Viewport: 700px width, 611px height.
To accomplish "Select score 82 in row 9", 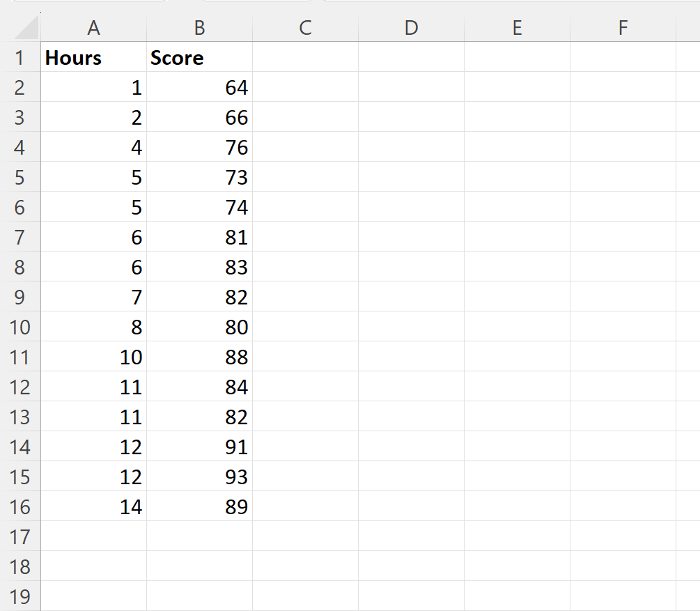I will click(x=200, y=297).
